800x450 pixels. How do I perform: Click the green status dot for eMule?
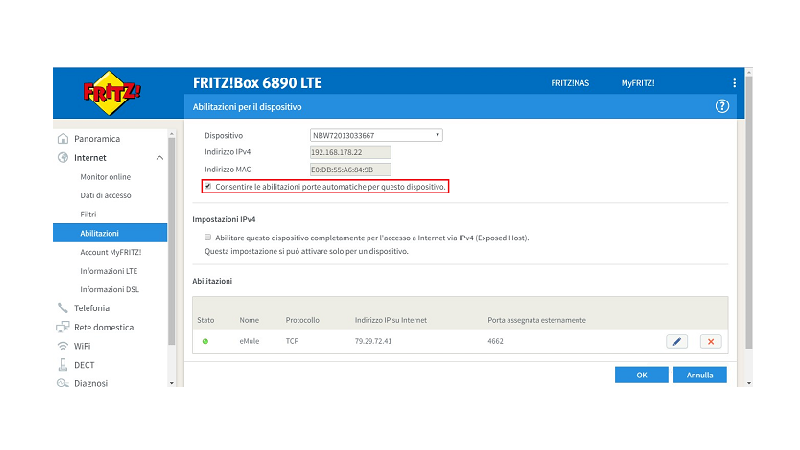tap(205, 341)
